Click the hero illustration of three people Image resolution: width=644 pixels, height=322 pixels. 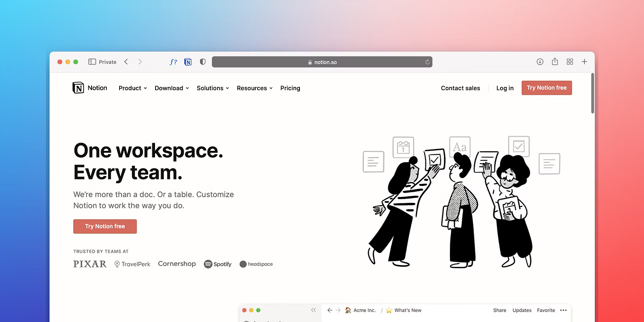[461, 201]
